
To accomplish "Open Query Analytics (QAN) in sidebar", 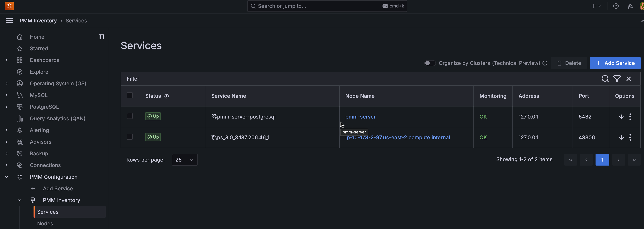I will tap(58, 119).
